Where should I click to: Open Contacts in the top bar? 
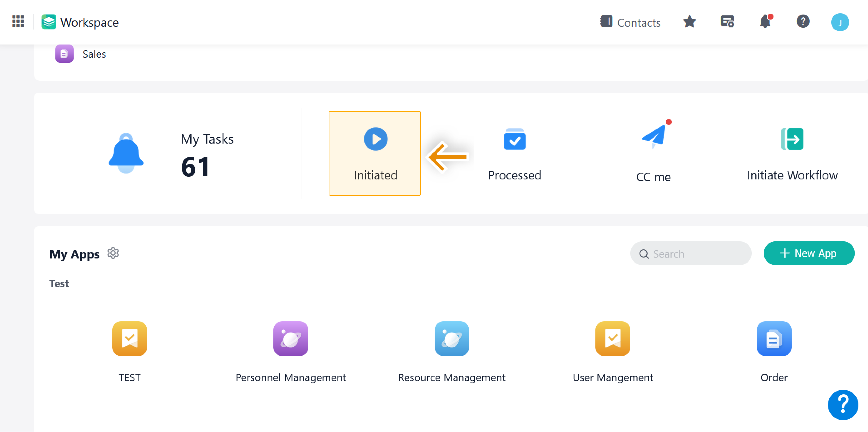coord(630,22)
